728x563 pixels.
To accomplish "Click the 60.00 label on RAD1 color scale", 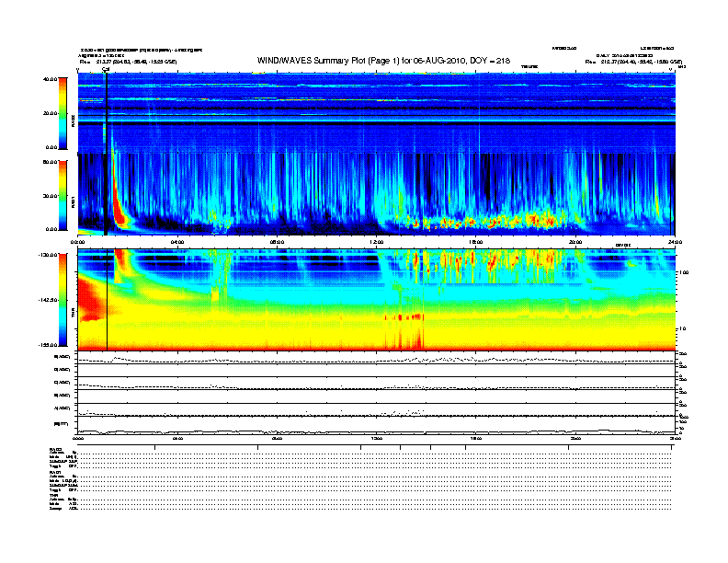I will coord(50,162).
